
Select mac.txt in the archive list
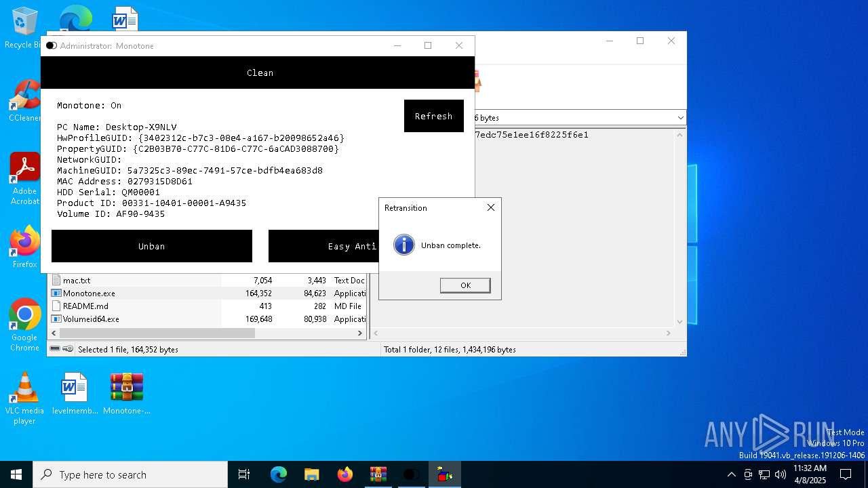coord(77,280)
